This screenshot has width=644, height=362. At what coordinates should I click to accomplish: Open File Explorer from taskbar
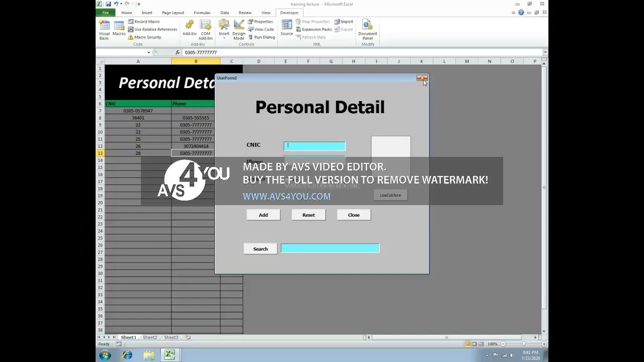coord(149,355)
